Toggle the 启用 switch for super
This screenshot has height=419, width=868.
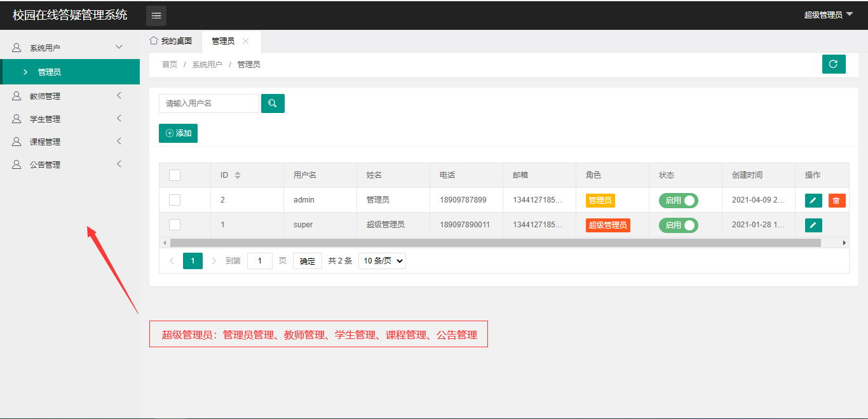click(x=678, y=225)
